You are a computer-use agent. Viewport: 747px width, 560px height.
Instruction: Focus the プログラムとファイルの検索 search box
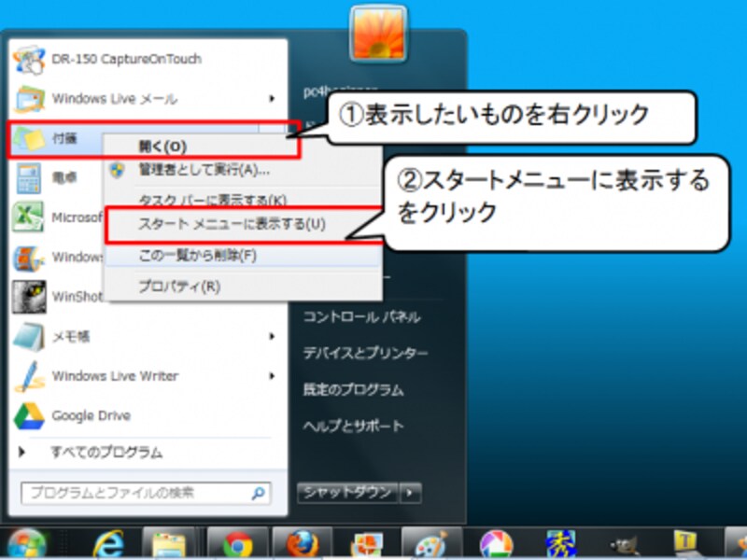[x=146, y=494]
